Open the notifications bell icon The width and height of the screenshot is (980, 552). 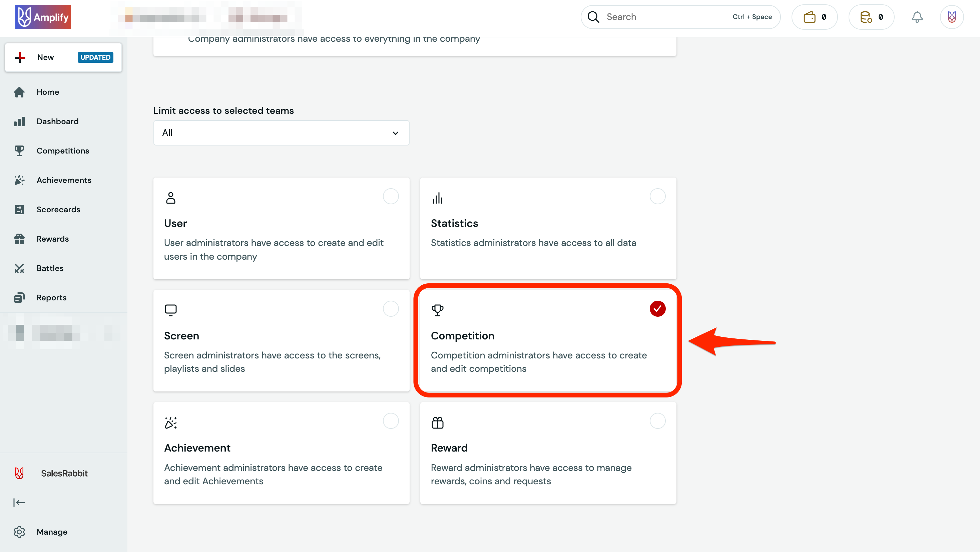tap(917, 17)
